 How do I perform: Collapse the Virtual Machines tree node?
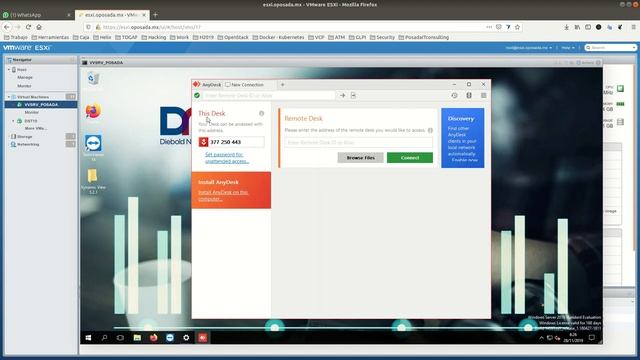tap(9, 97)
